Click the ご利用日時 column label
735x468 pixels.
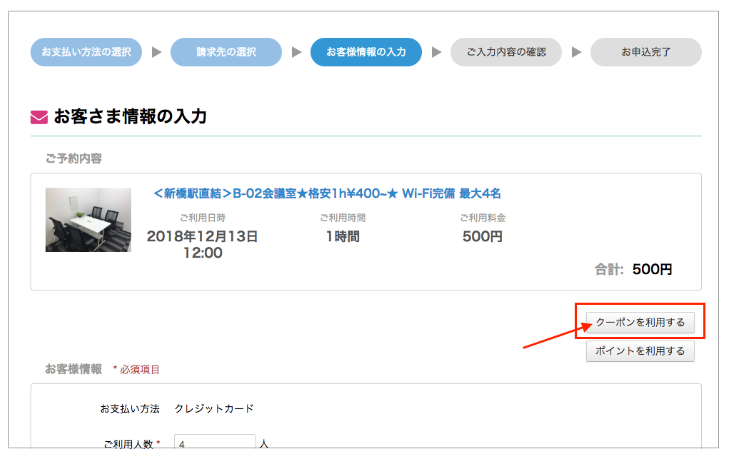(202, 218)
